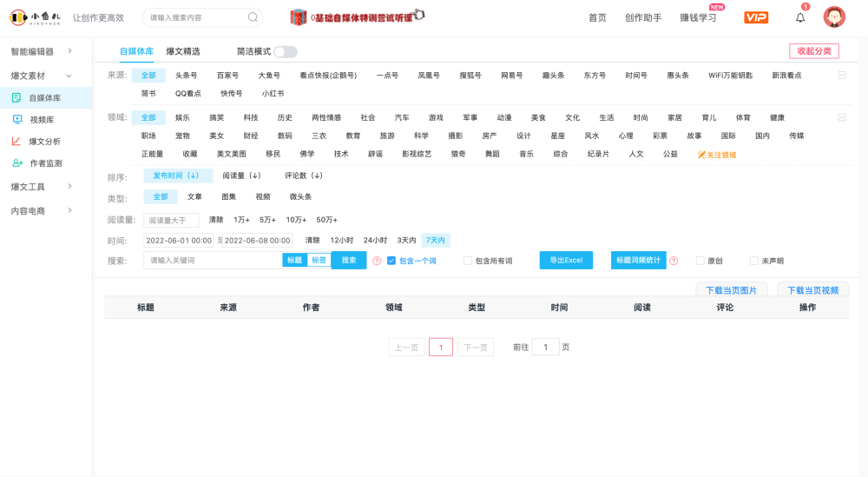Filter reads by 10万+

296,220
